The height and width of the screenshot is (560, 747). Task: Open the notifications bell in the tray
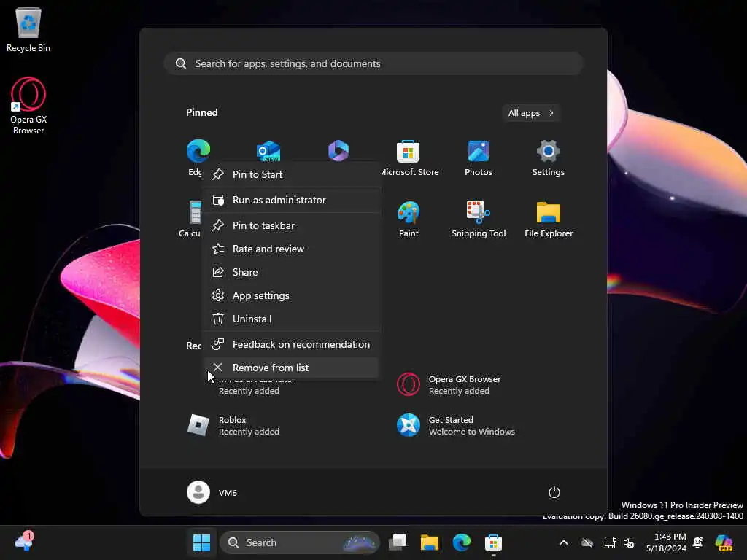(x=698, y=542)
